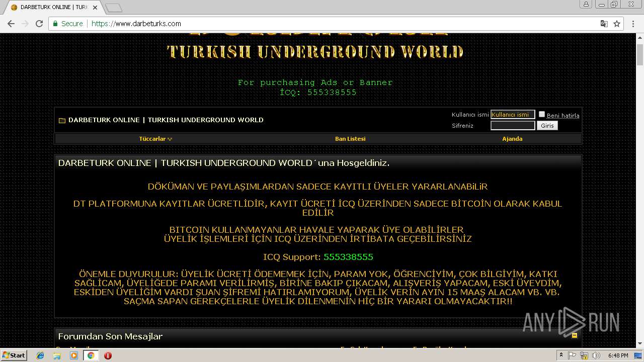The image size is (644, 362).
Task: Adjust volume via the speaker tray icon
Action: pos(596,355)
